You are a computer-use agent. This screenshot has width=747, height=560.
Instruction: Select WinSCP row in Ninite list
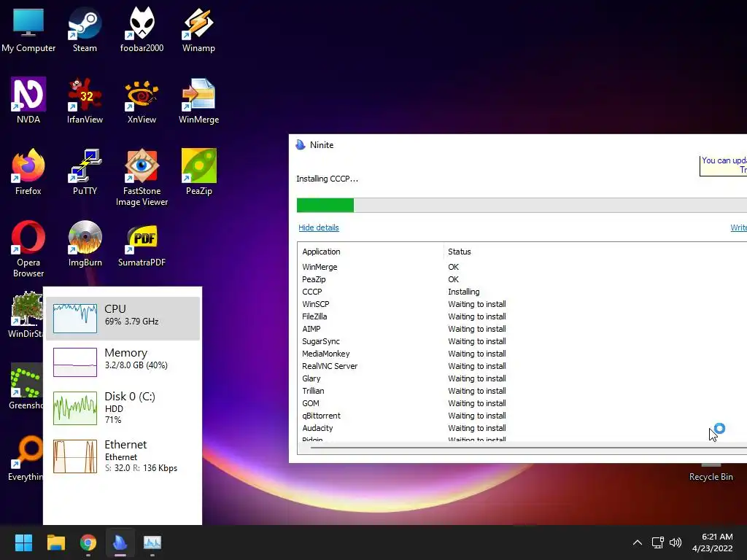click(522, 304)
